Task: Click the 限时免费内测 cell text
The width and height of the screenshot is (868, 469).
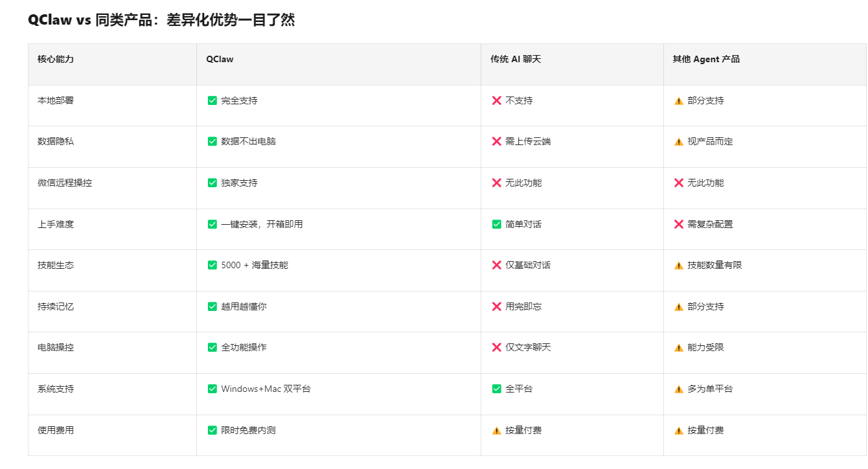Action: 249,430
